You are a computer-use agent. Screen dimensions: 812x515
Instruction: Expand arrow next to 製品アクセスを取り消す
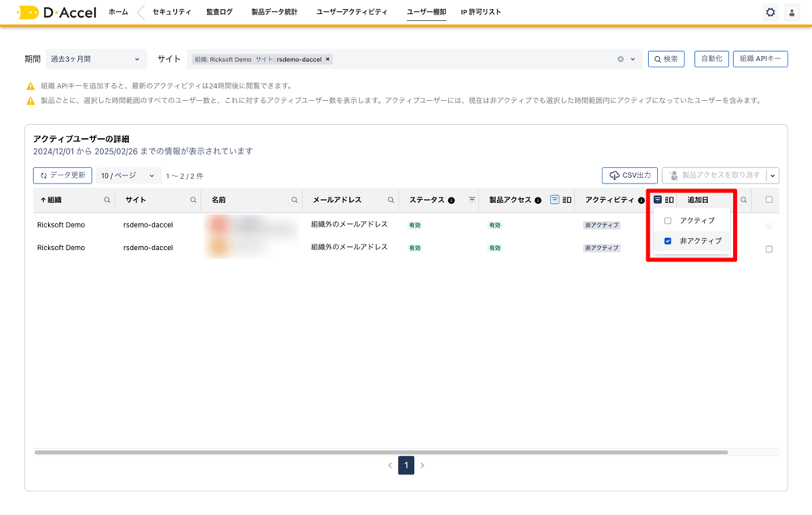pyautogui.click(x=772, y=175)
